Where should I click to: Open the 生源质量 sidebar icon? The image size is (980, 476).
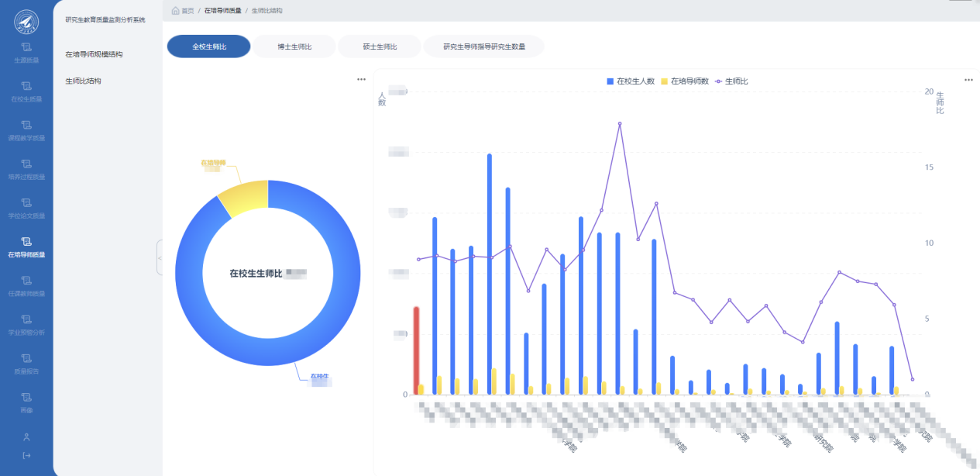click(x=26, y=47)
